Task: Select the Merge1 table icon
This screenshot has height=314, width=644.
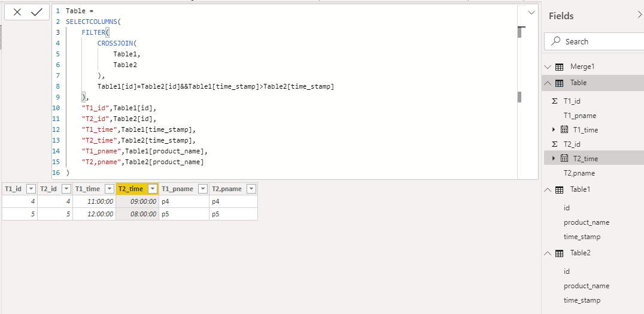Action: point(559,67)
